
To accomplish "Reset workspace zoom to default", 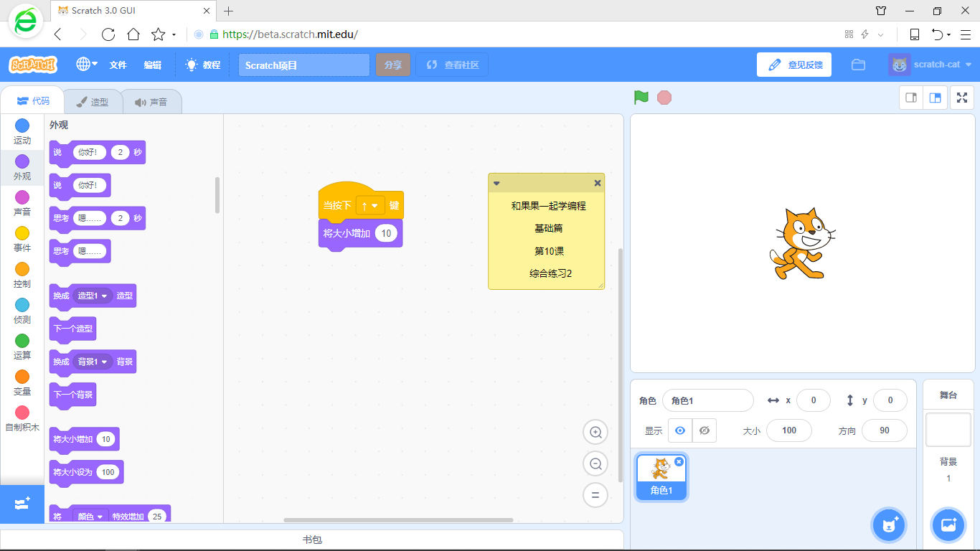I will 595,495.
